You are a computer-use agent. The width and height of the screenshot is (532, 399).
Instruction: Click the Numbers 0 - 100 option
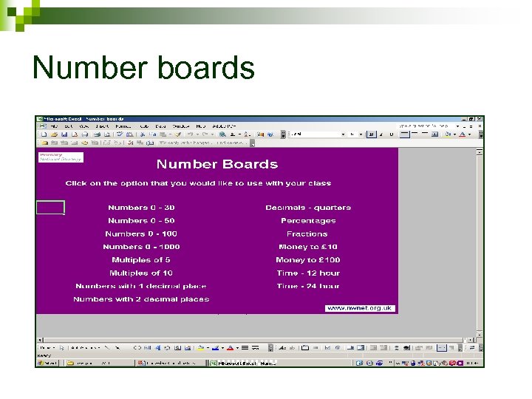(141, 234)
